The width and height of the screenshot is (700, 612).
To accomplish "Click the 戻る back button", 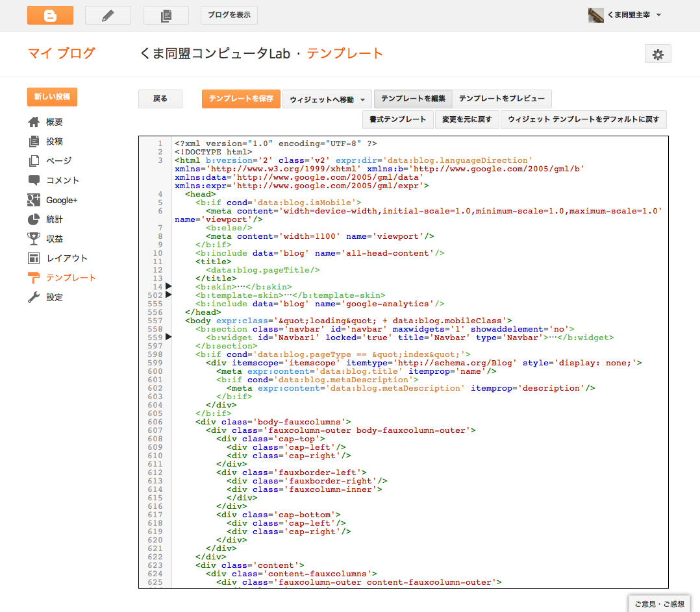I will pyautogui.click(x=160, y=99).
